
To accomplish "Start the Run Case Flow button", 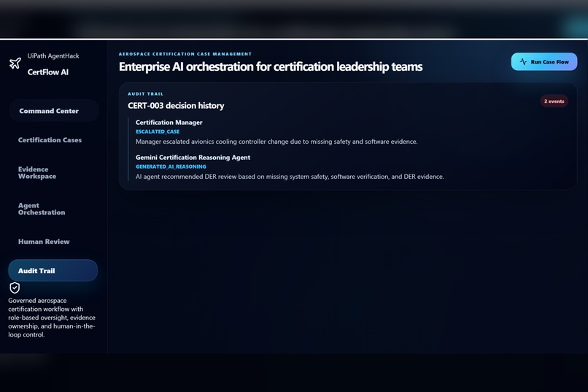I will click(x=544, y=61).
